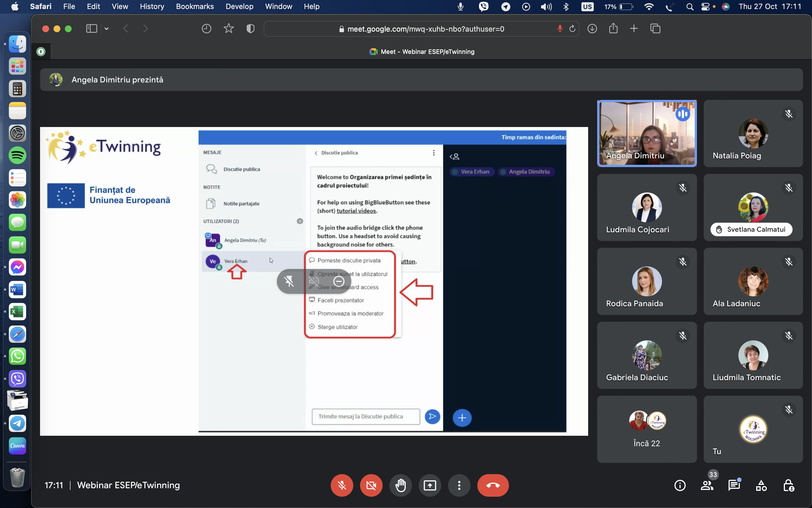This screenshot has height=508, width=812.
Task: Open Safari File menu
Action: (69, 6)
